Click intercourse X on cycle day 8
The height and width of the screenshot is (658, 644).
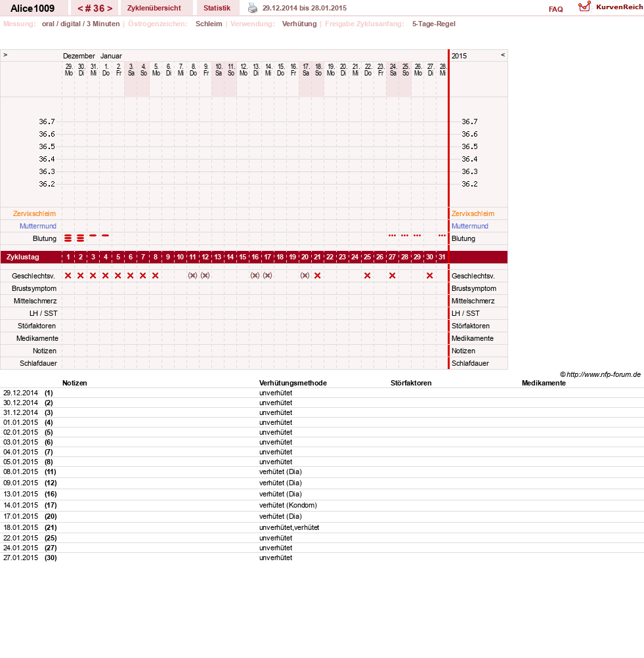point(155,276)
